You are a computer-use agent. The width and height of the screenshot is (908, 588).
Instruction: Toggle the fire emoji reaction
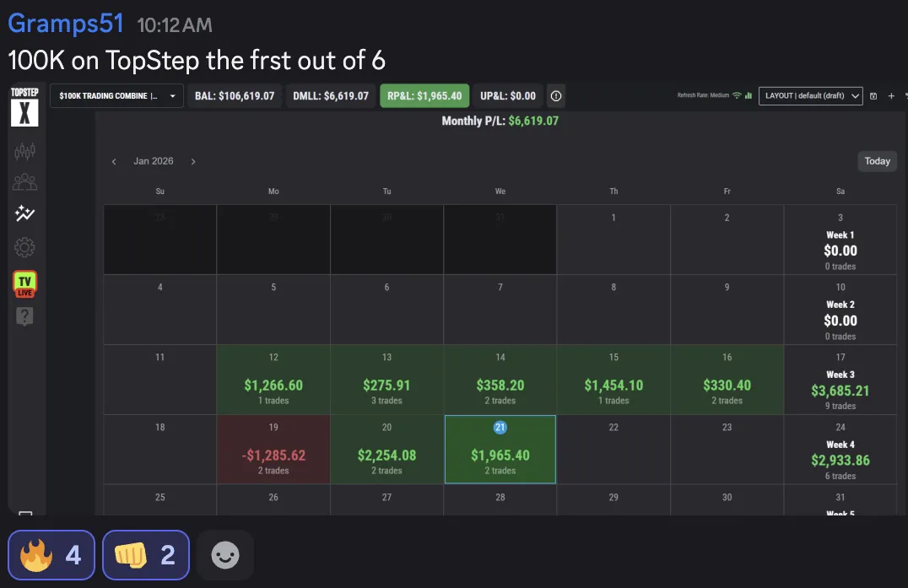tap(51, 555)
